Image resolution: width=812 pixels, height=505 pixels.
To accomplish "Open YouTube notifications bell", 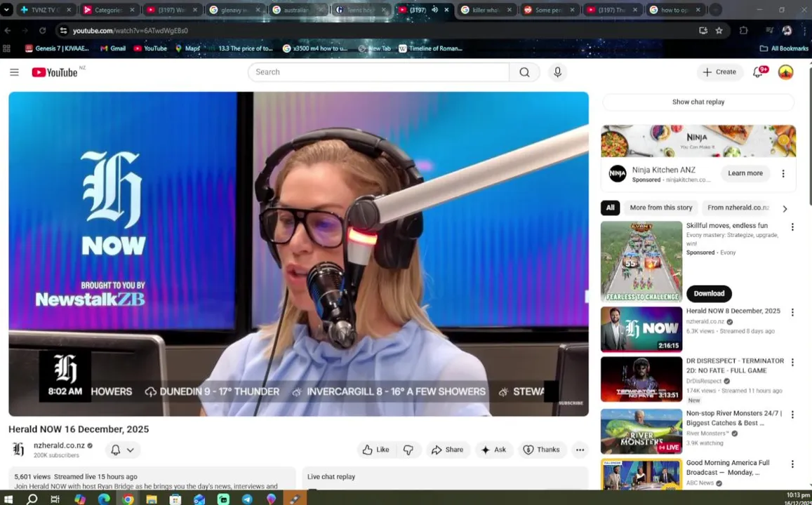I will point(758,72).
